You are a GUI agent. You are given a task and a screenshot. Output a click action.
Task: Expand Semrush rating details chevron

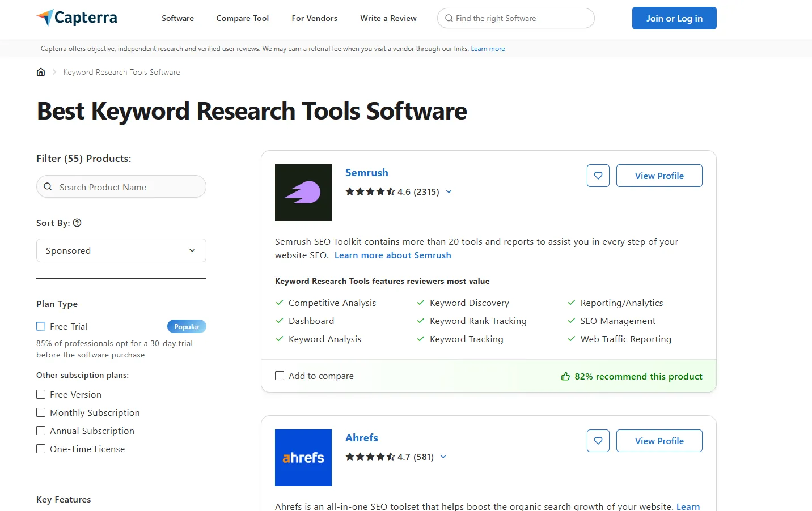(449, 191)
